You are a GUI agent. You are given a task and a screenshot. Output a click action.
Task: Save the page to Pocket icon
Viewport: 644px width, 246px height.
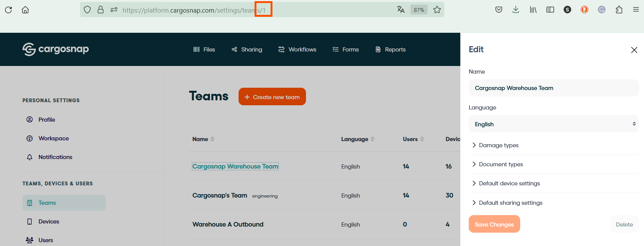click(x=499, y=10)
